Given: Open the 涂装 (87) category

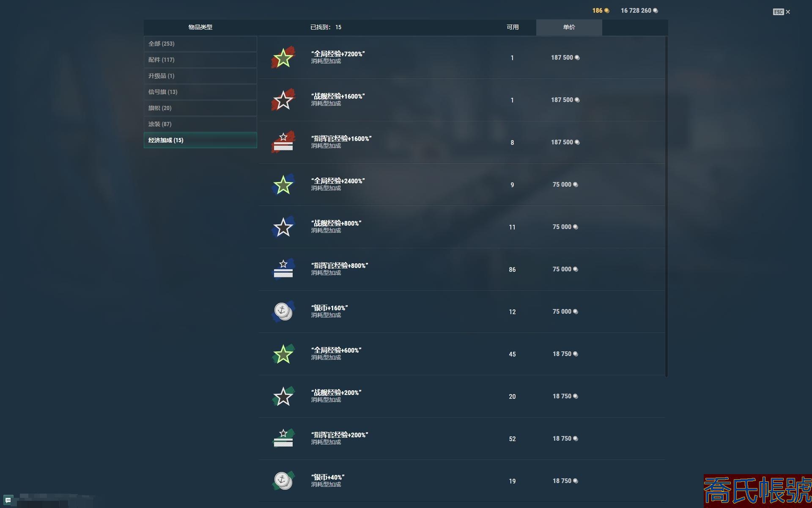Looking at the screenshot, I should click(x=200, y=124).
